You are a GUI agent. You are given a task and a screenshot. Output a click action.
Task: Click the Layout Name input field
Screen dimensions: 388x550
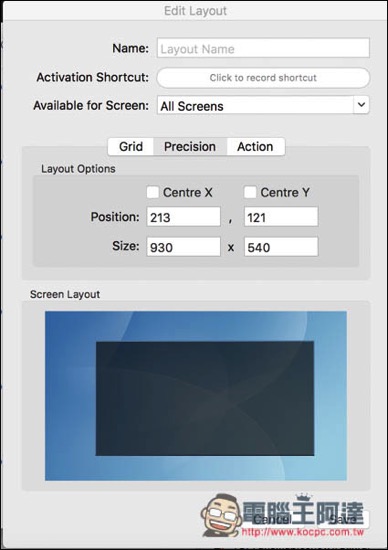pyautogui.click(x=263, y=48)
